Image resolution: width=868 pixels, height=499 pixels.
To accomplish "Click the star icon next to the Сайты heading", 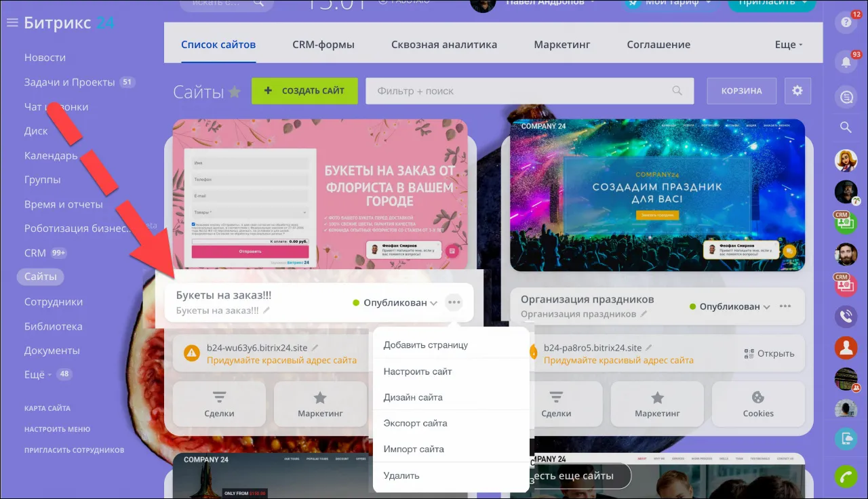I will coord(235,92).
